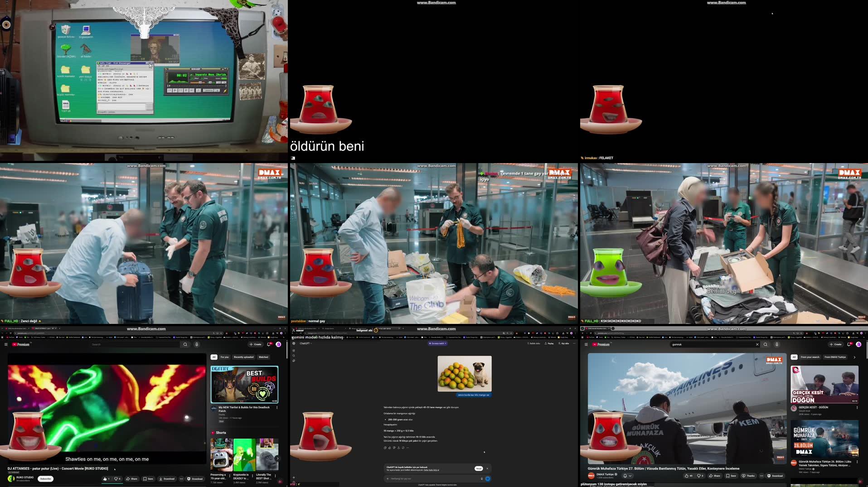Open ChatGPT sidebar search icon
Image resolution: width=868 pixels, height=487 pixels.
[x=294, y=356]
